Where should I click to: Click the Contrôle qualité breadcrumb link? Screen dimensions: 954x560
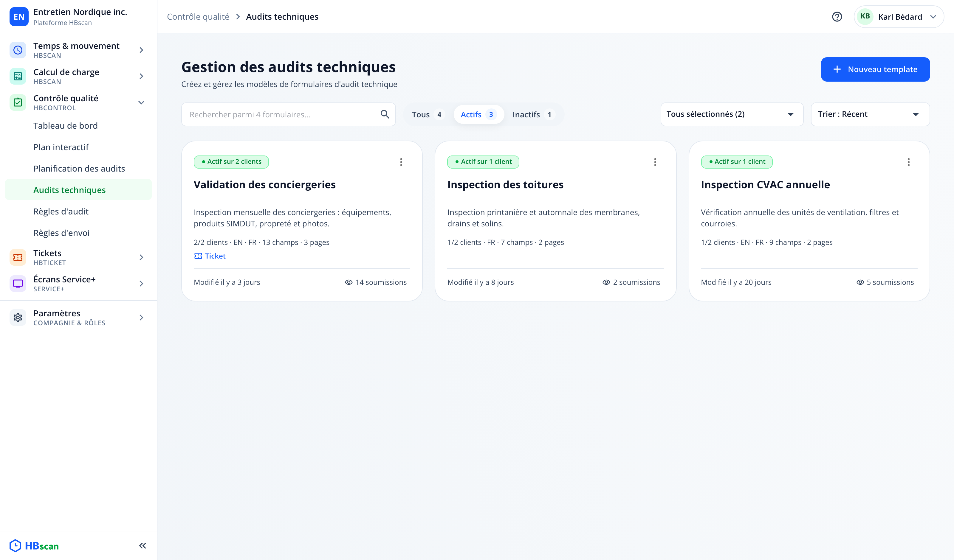(198, 17)
